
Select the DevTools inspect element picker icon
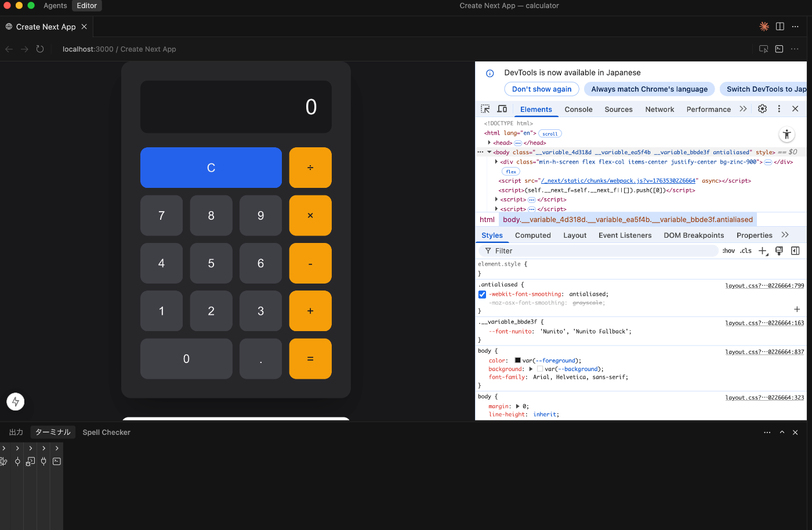[x=485, y=109]
